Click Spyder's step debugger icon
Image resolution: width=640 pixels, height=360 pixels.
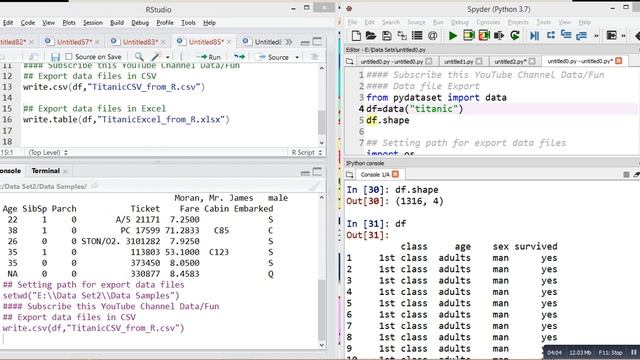[x=550, y=36]
